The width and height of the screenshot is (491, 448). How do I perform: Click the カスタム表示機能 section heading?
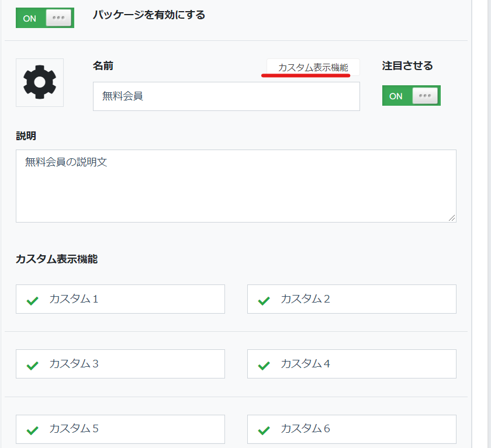pyautogui.click(x=57, y=259)
